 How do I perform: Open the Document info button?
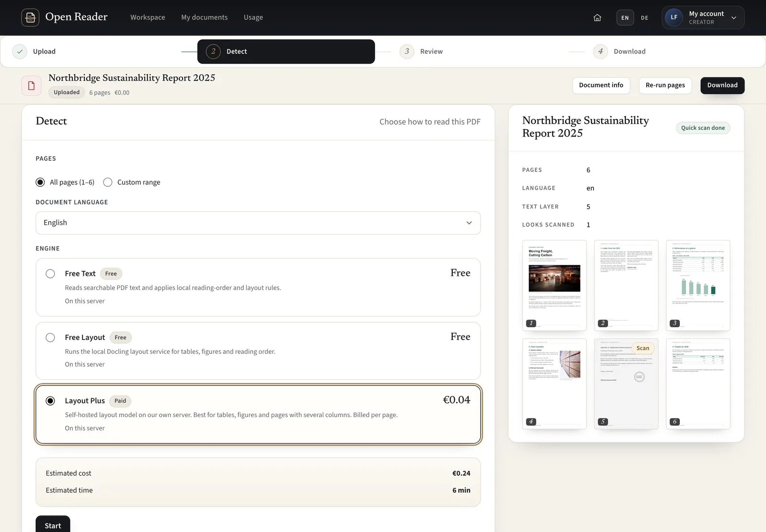(601, 85)
